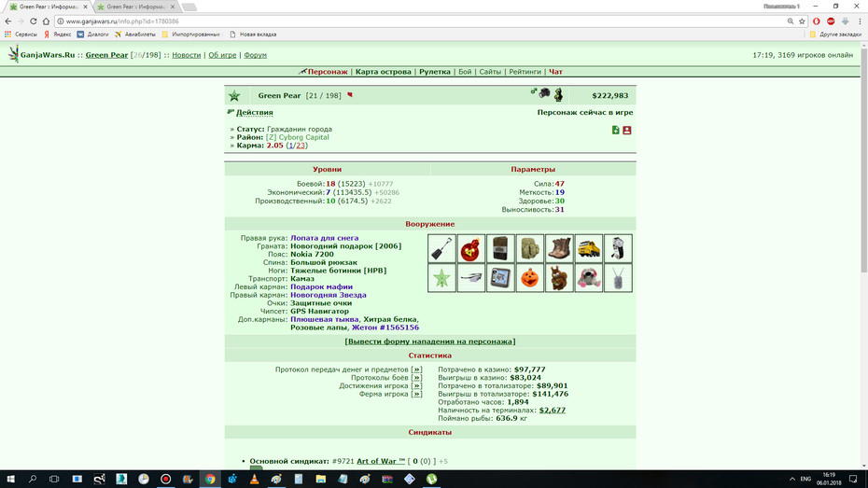The width and height of the screenshot is (868, 488).
Task: Click the Nokia 7200 belt item icon
Action: point(500,248)
